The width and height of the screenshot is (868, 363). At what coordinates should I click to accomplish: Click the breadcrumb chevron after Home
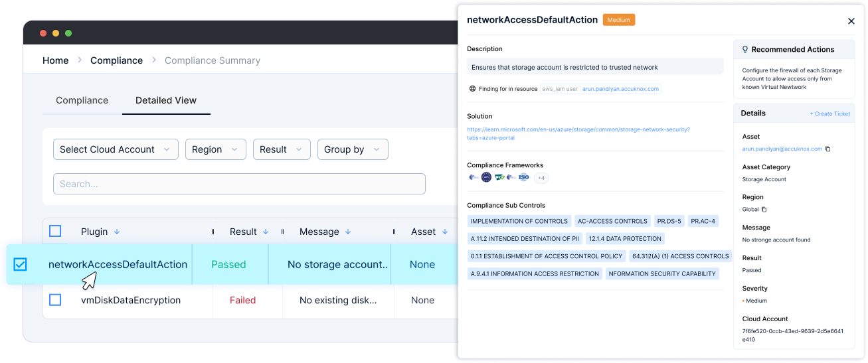(x=79, y=60)
